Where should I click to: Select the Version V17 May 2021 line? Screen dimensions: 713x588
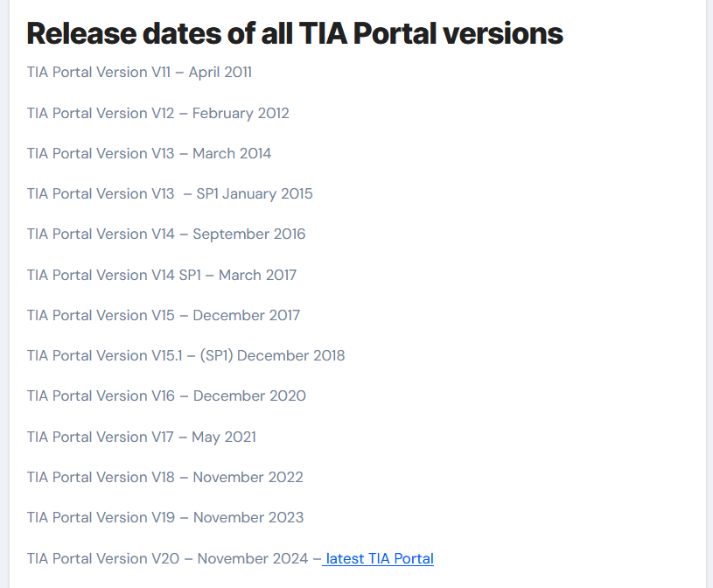coord(142,437)
